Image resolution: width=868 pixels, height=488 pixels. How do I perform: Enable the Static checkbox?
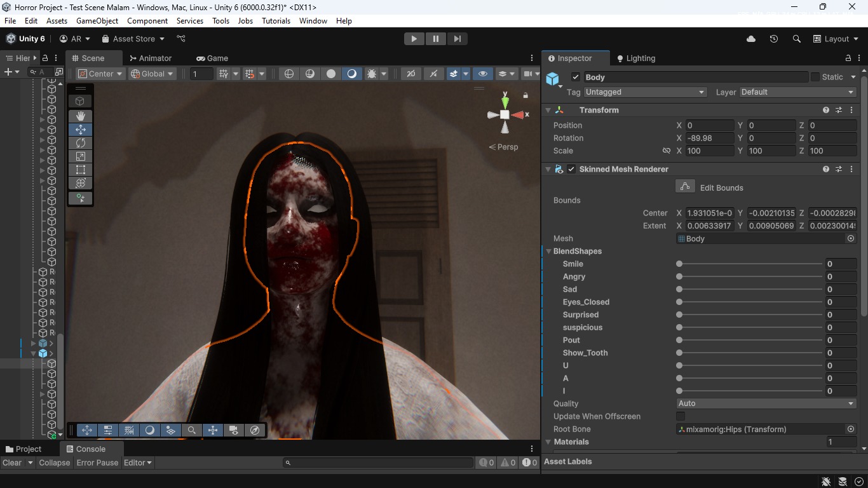tap(815, 77)
